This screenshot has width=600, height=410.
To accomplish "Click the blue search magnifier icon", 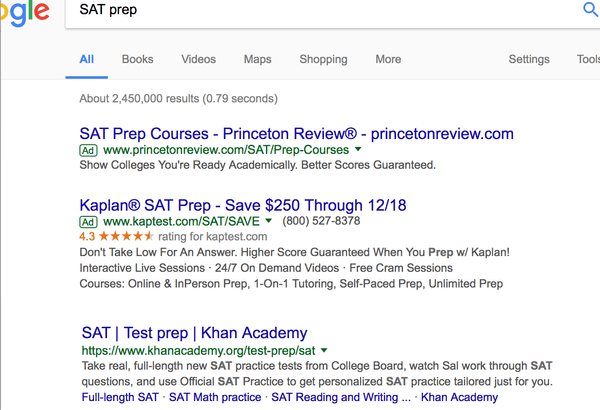I will pyautogui.click(x=591, y=9).
